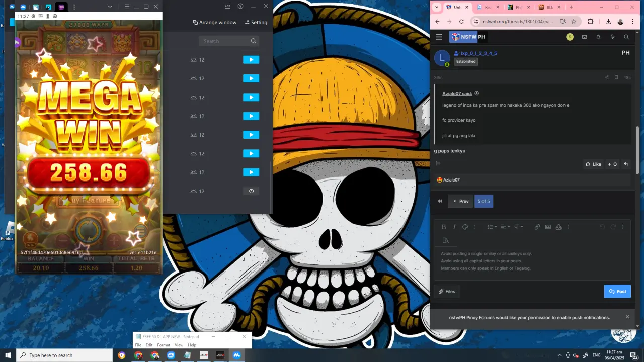
Task: Open the preview icon below editor toolbar
Action: pyautogui.click(x=445, y=240)
